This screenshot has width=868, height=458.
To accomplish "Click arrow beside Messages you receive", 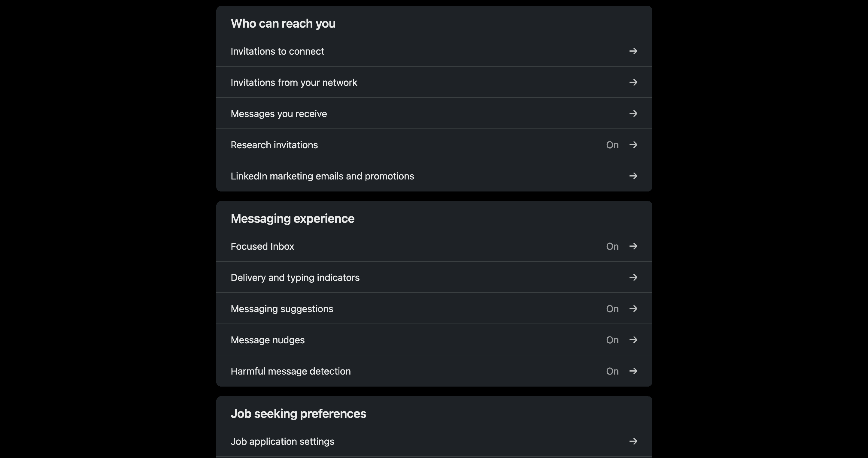I will (633, 113).
